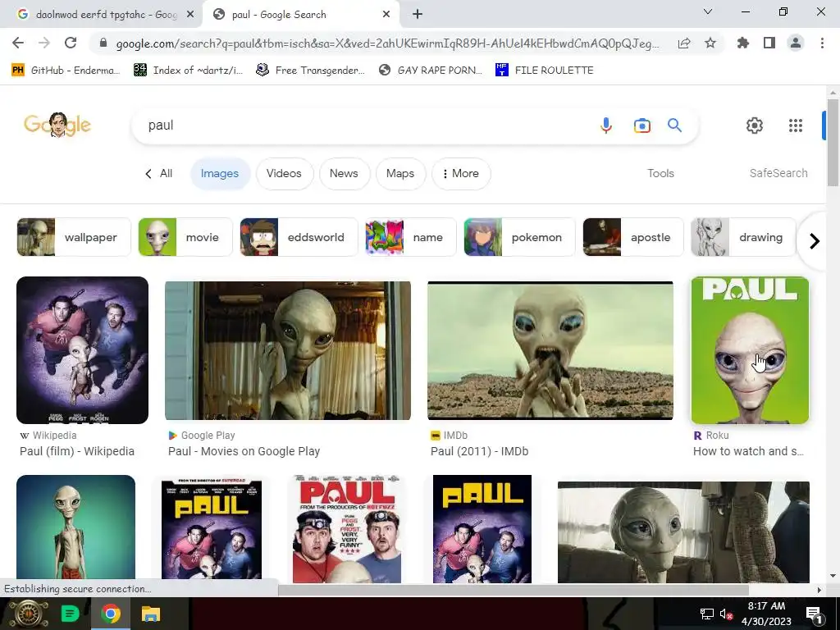Open the Extensions puzzle icon
Viewport: 840px width, 630px height.
(x=743, y=43)
